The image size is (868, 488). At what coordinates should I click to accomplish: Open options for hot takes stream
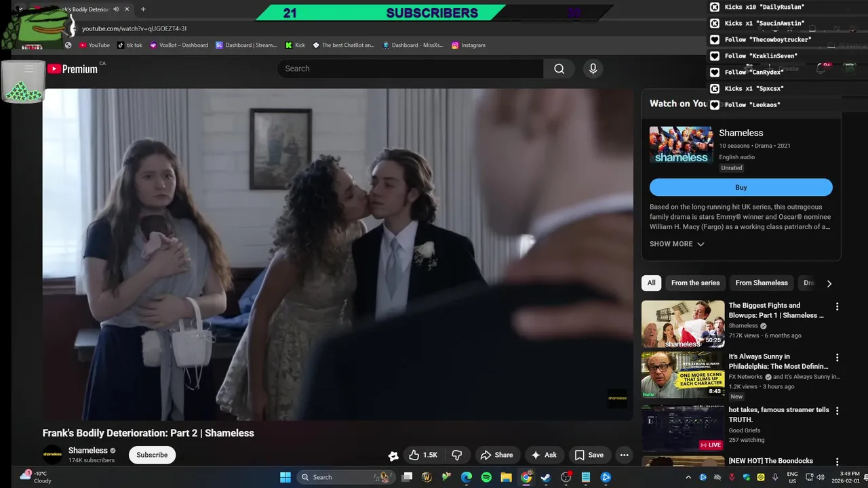[x=837, y=411]
